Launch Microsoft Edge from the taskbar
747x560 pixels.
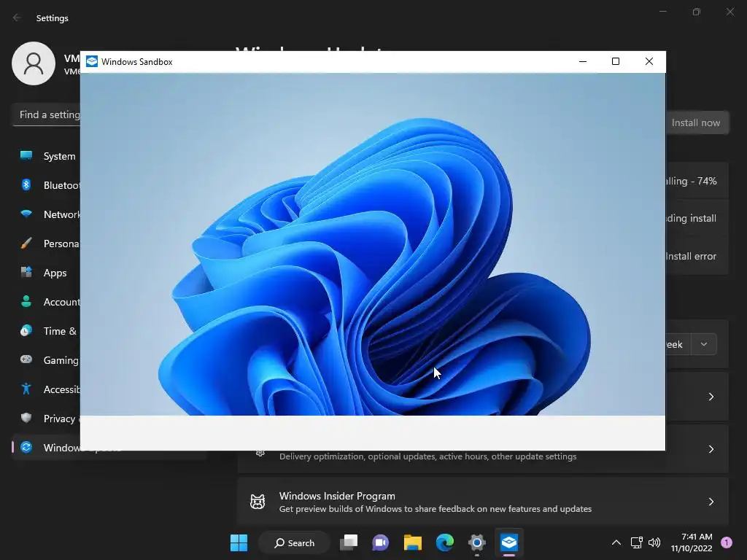click(x=444, y=542)
